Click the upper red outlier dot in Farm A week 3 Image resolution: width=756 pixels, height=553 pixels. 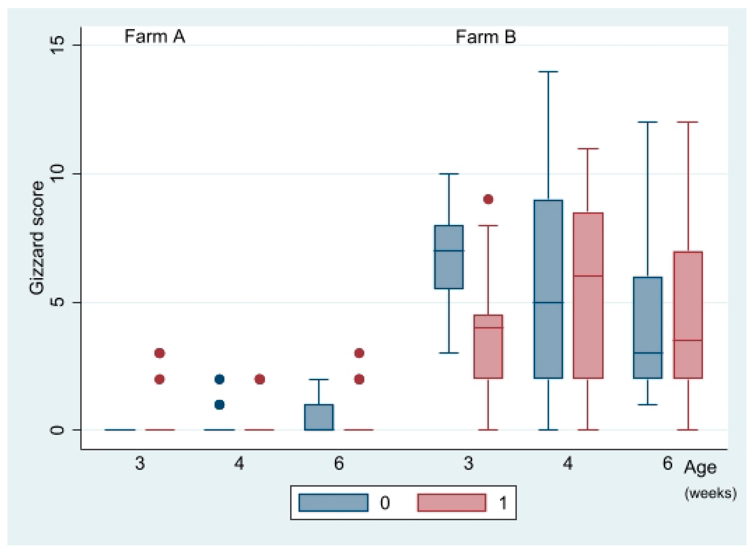(160, 353)
